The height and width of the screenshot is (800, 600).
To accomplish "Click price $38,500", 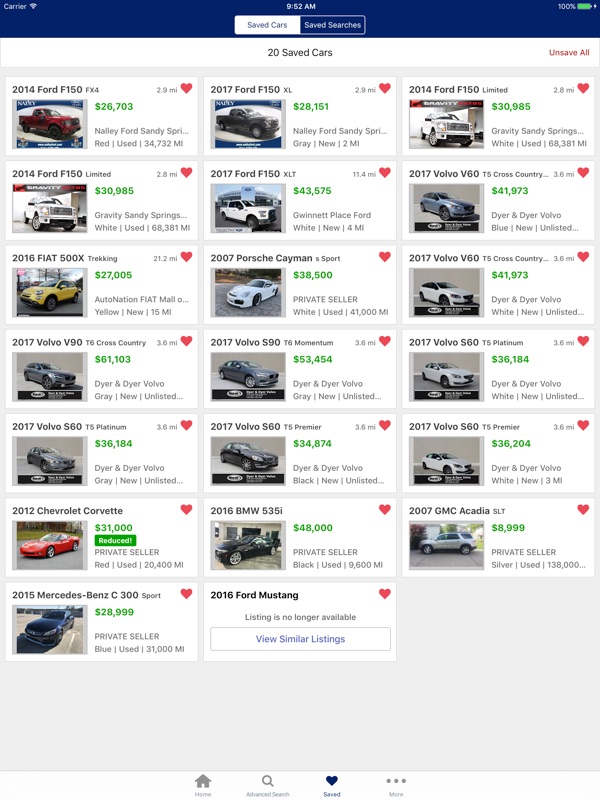I will point(313,275).
